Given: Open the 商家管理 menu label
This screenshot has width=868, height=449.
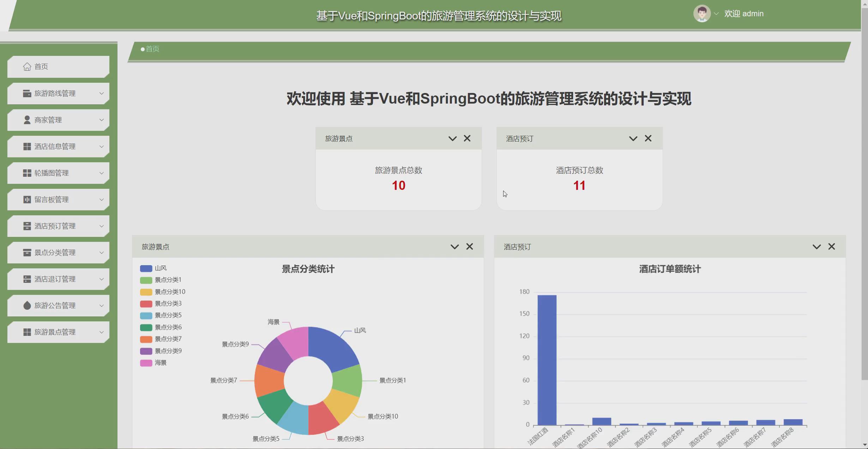Looking at the screenshot, I should pos(48,120).
